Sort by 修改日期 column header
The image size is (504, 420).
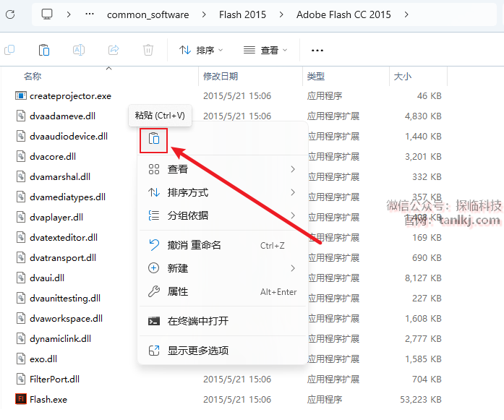(221, 77)
